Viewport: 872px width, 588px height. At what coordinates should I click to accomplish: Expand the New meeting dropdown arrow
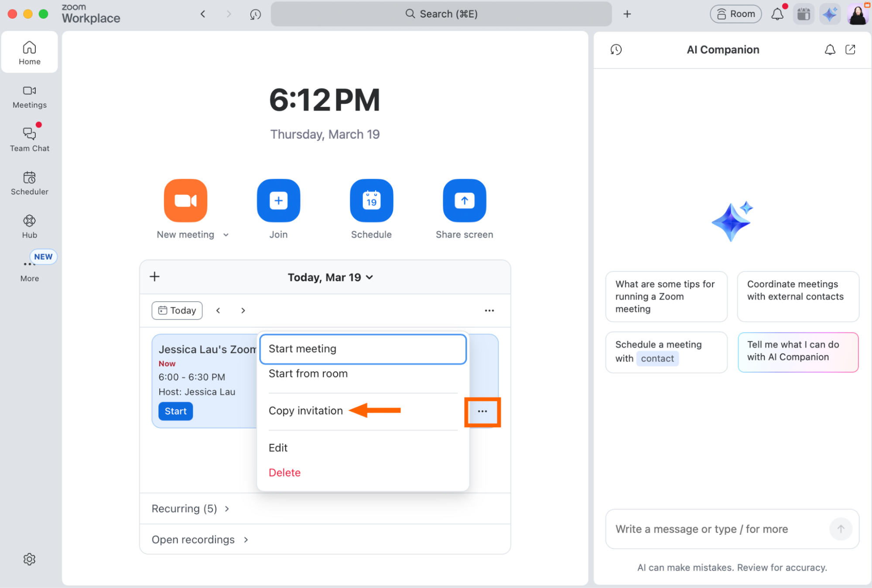tap(226, 235)
